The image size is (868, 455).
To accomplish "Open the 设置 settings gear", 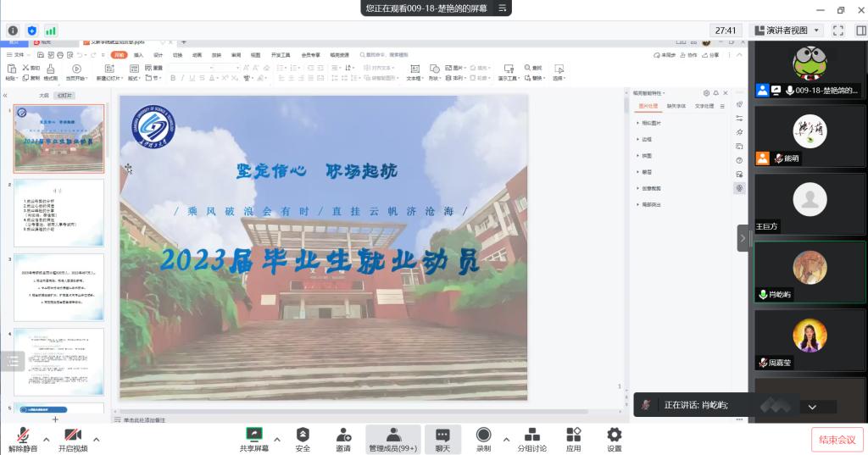I will [615, 439].
